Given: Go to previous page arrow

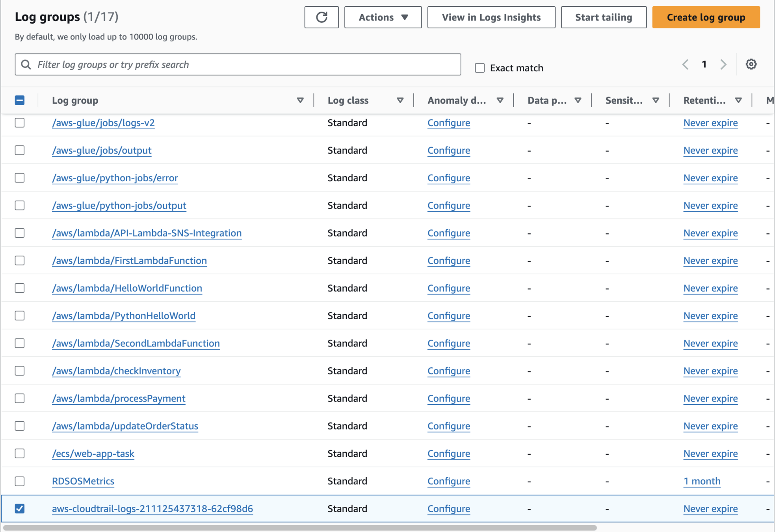Looking at the screenshot, I should click(x=686, y=64).
